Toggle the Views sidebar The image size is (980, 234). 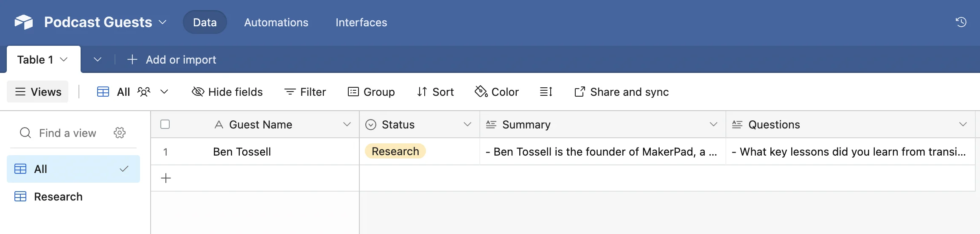click(38, 92)
